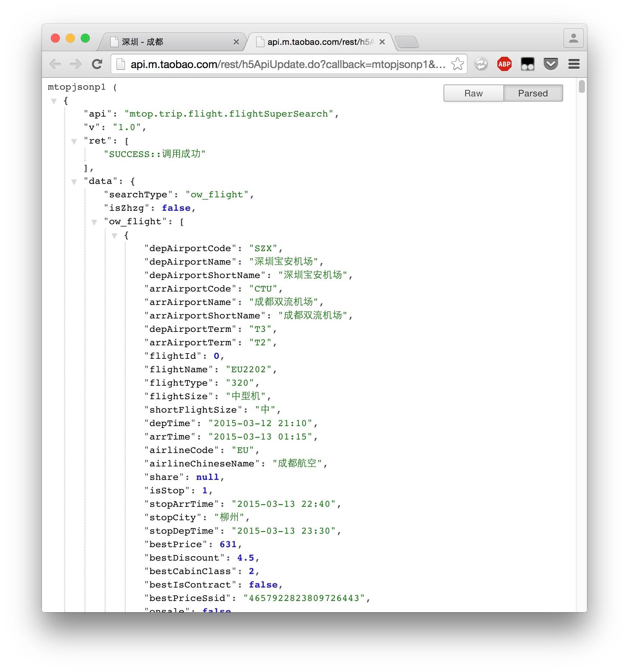Click the arrAirportTerm "T2" value
629x672 pixels.
tap(260, 343)
